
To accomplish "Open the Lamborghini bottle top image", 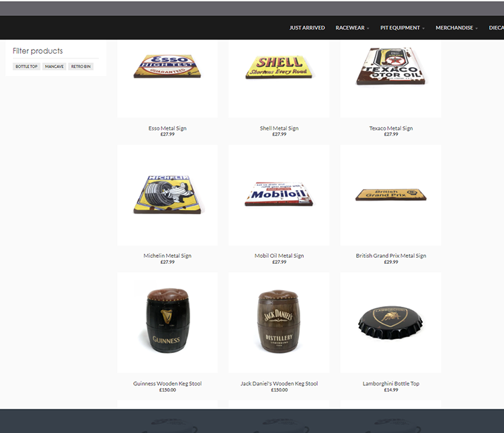I will (391, 322).
